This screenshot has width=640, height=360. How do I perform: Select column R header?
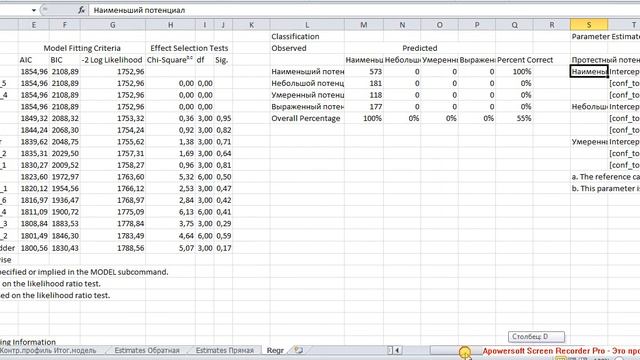pyautogui.click(x=552, y=25)
